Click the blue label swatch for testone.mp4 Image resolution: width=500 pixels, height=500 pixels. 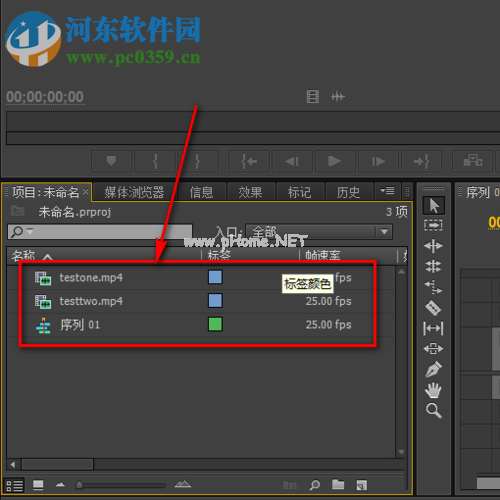tap(215, 277)
